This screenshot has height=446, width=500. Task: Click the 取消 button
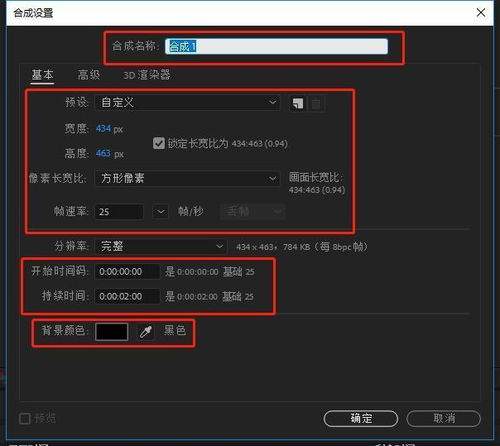point(444,418)
